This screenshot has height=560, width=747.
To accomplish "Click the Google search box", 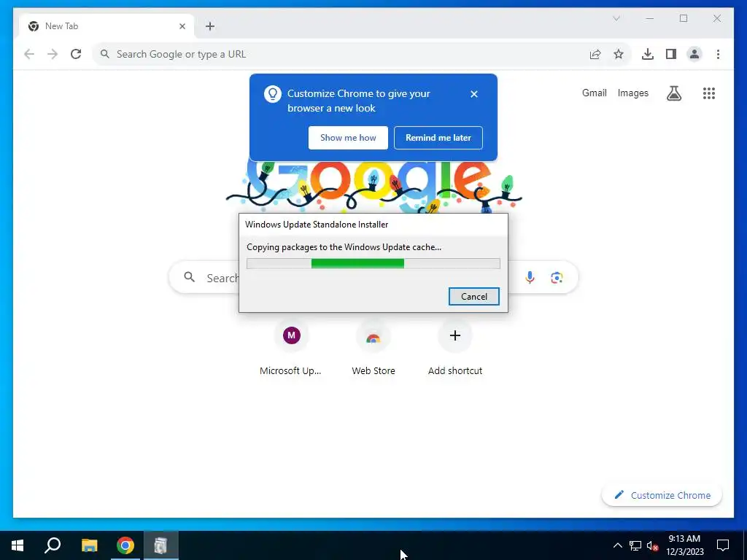I will coord(373,277).
